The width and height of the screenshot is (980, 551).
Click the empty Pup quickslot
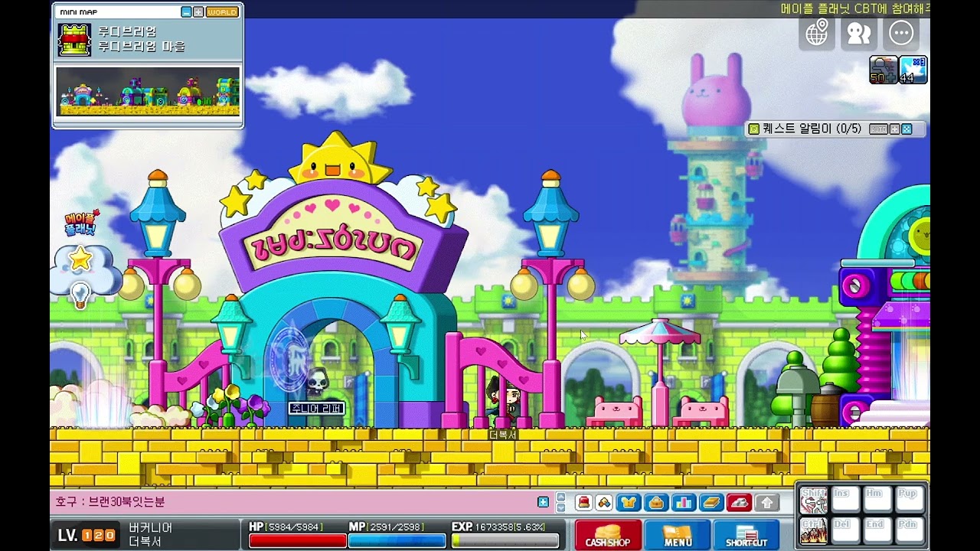tap(910, 500)
